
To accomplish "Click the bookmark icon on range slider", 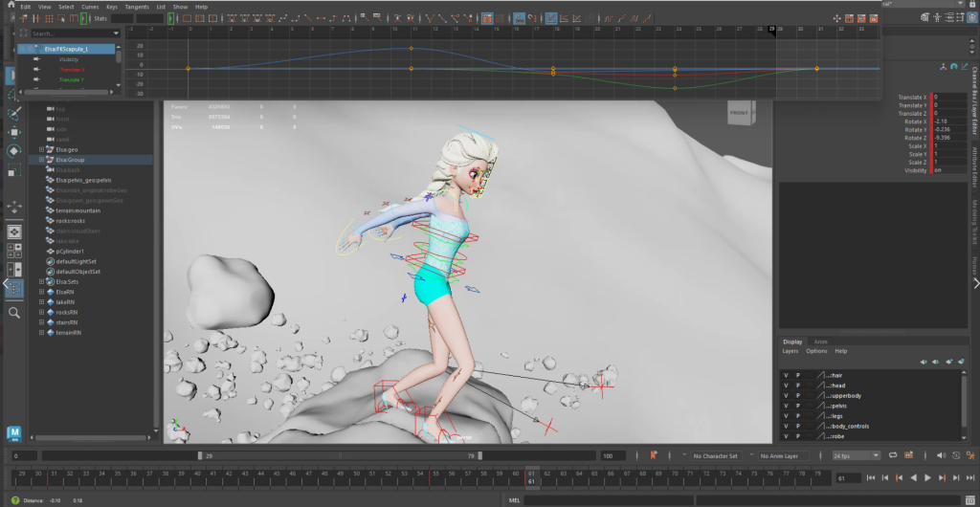I will (x=654, y=455).
